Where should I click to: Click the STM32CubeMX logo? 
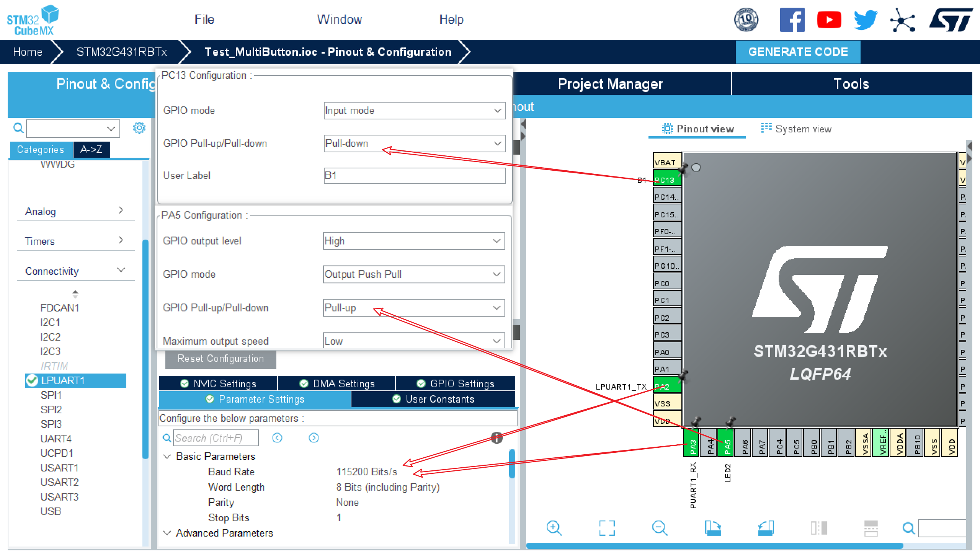[x=33, y=20]
